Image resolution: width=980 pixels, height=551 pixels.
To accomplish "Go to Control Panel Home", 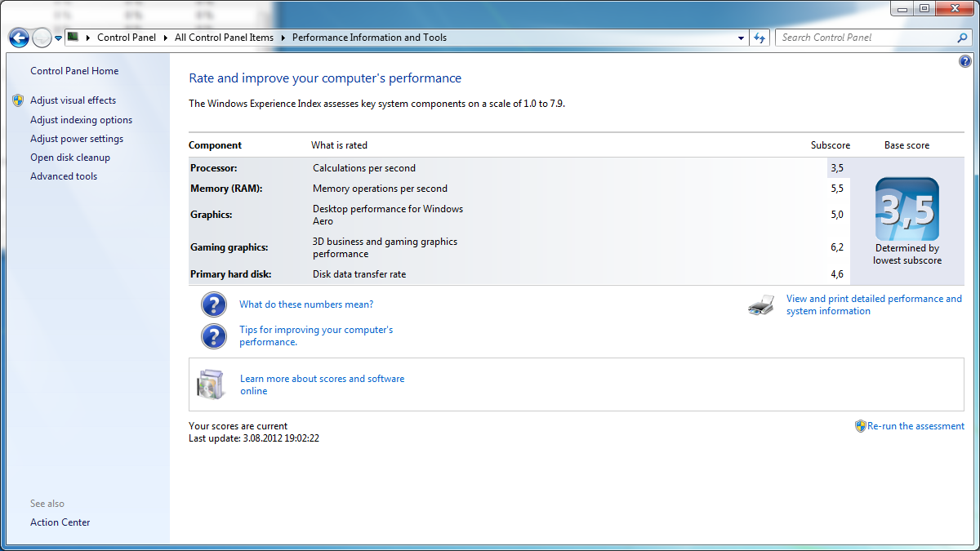I will (74, 71).
